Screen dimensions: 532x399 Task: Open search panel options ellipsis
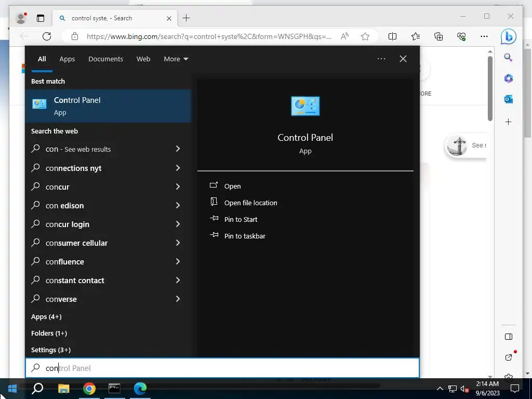click(381, 59)
